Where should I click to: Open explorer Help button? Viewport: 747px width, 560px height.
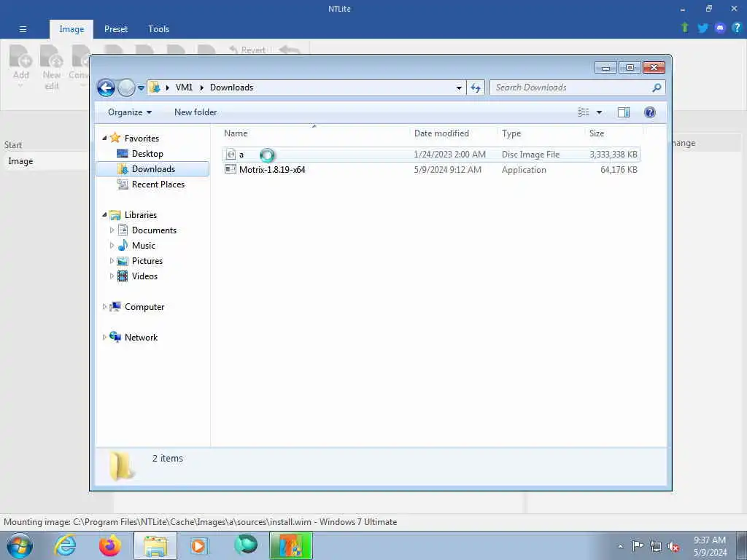pyautogui.click(x=649, y=112)
